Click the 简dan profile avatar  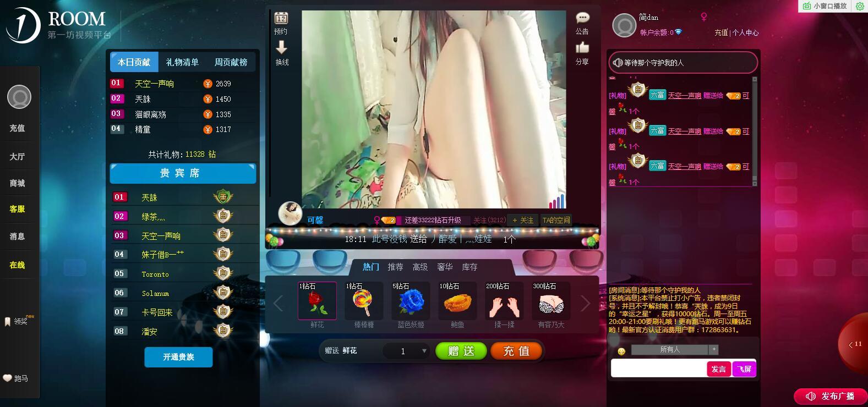pyautogui.click(x=624, y=25)
